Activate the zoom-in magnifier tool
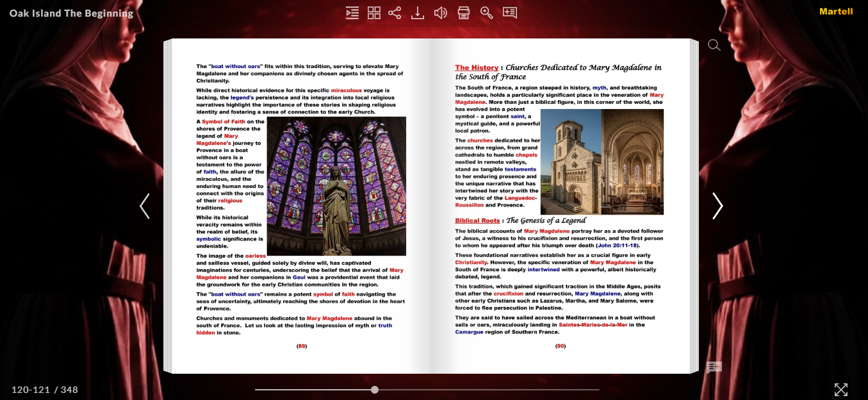 [x=487, y=13]
